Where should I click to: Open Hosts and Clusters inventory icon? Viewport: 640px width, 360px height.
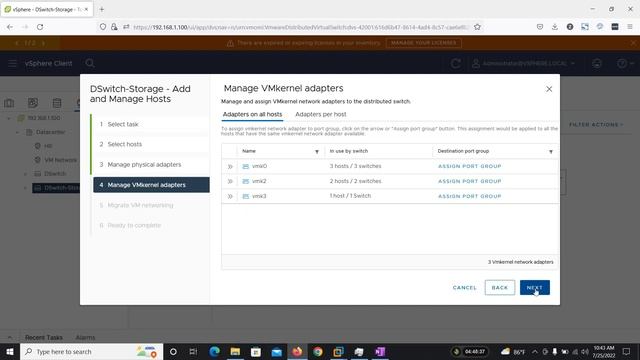tap(9, 103)
